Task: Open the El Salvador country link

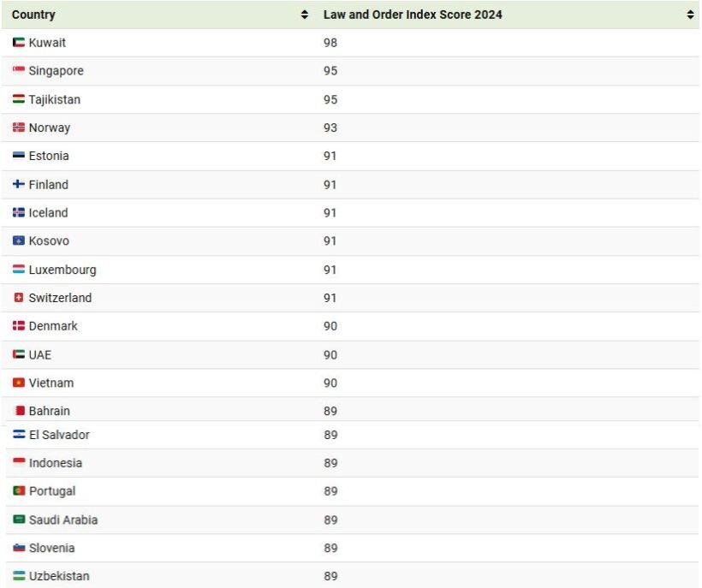Action: [59, 435]
